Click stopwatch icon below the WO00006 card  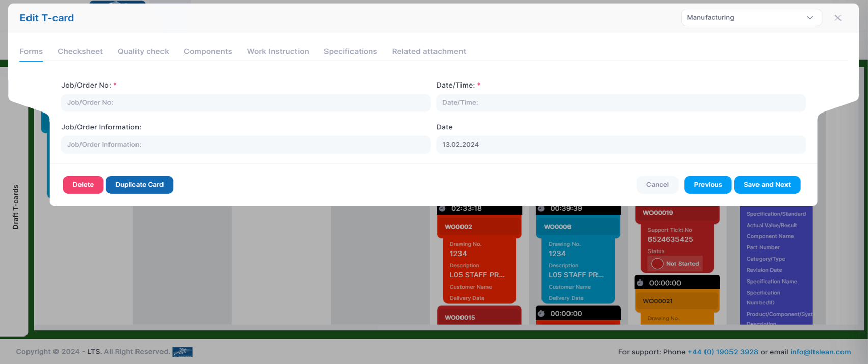541,313
